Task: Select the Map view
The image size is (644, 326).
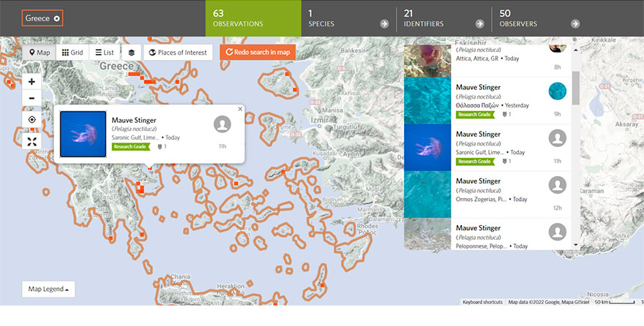Action: click(x=40, y=53)
